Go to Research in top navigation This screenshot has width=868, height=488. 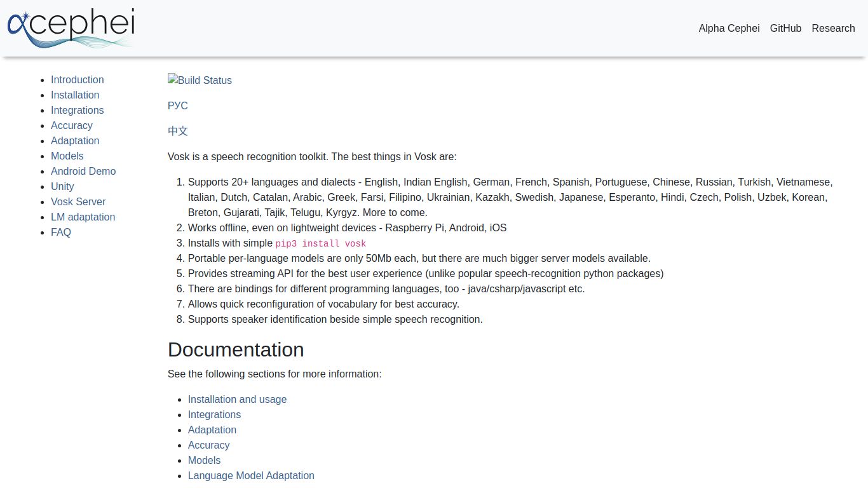(833, 28)
